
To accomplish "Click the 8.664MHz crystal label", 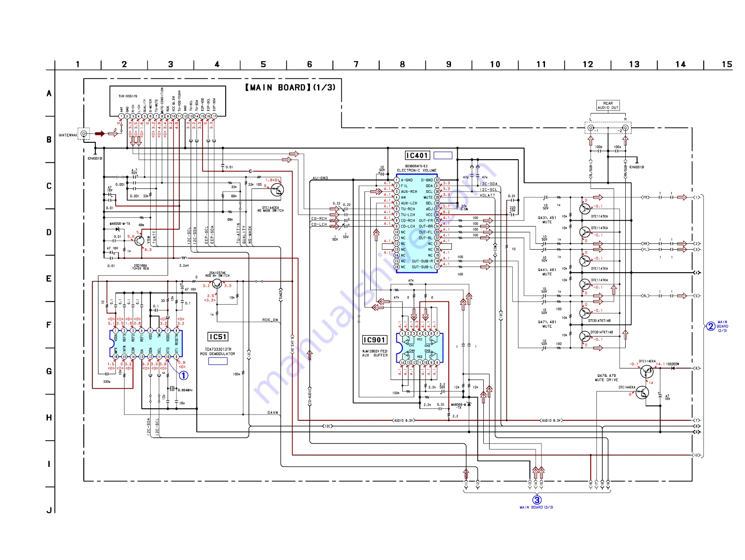I will (x=185, y=390).
